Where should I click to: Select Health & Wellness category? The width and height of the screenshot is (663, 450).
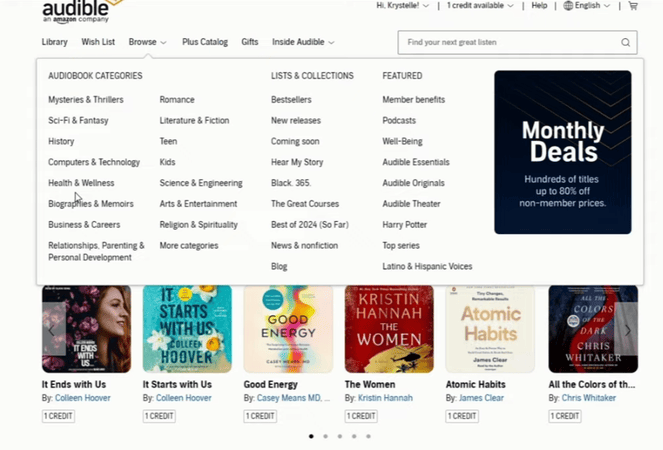[x=81, y=183]
